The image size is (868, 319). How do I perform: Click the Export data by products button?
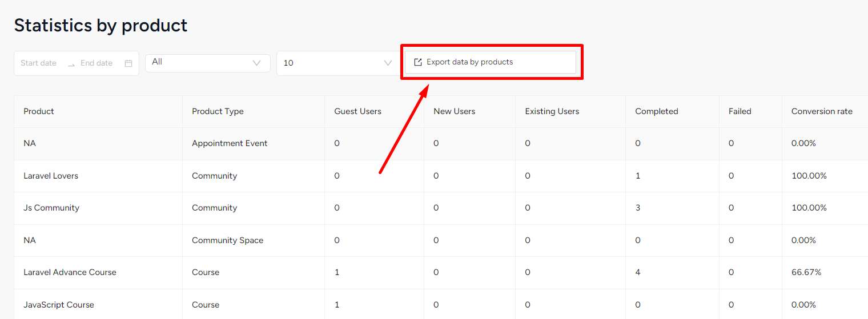point(491,62)
